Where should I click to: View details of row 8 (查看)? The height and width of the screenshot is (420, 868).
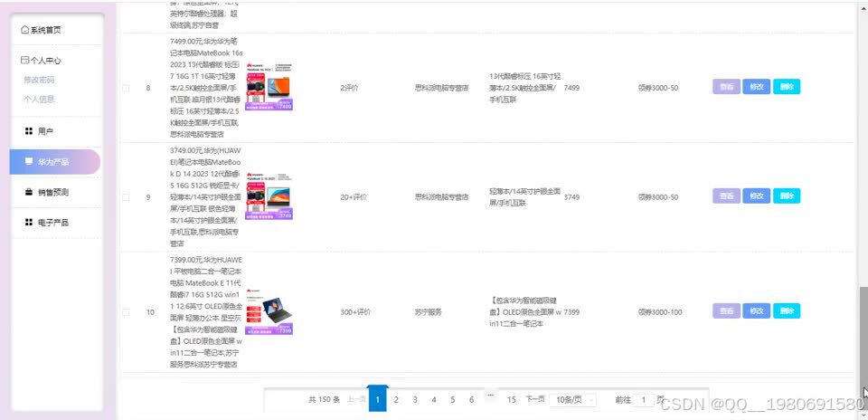pos(726,87)
